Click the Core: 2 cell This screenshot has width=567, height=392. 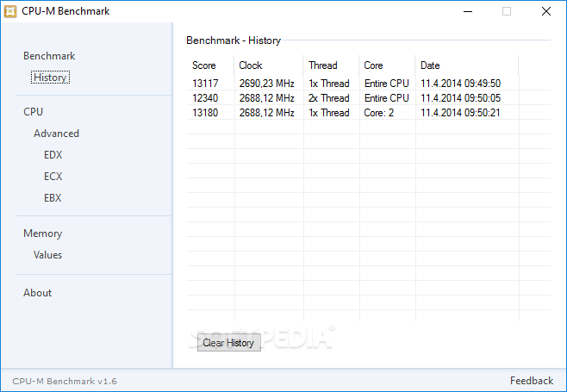378,113
